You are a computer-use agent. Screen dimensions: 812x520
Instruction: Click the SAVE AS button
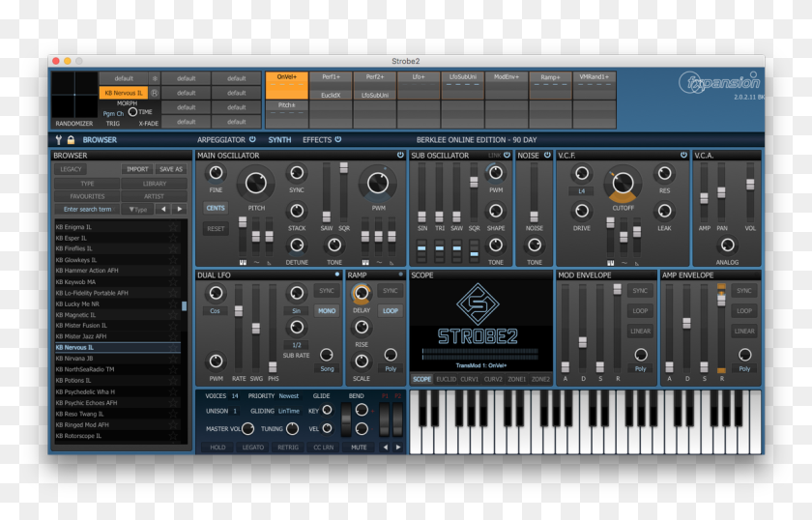171,169
